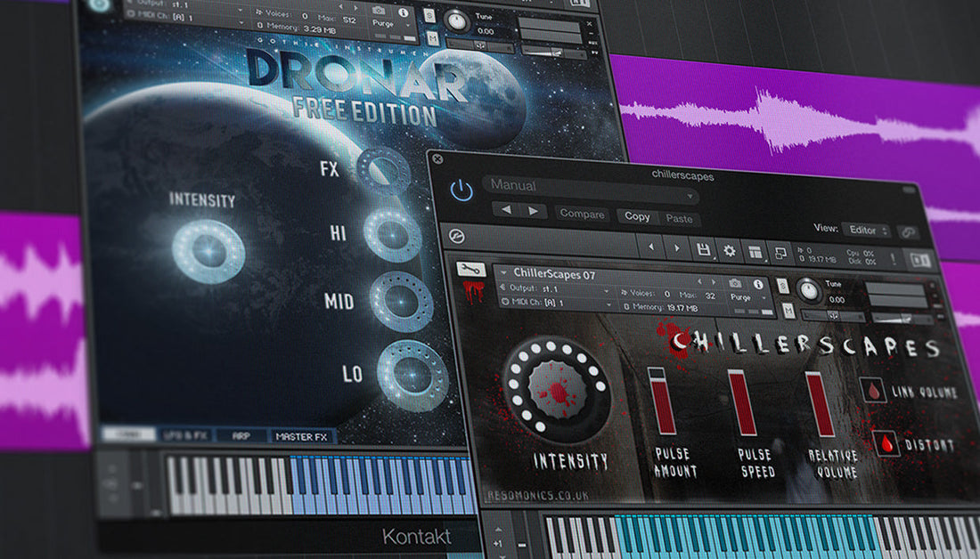
Task: Click the minimize rack view icon
Action: coord(780,253)
